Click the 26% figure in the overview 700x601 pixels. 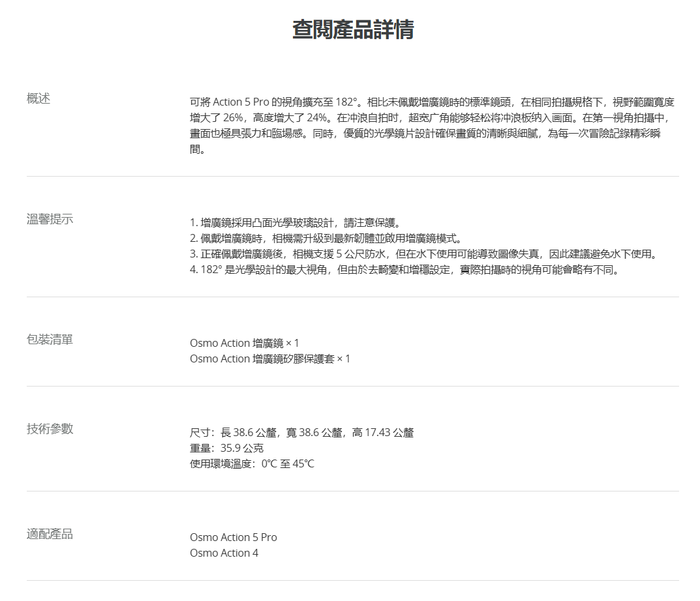pyautogui.click(x=233, y=118)
